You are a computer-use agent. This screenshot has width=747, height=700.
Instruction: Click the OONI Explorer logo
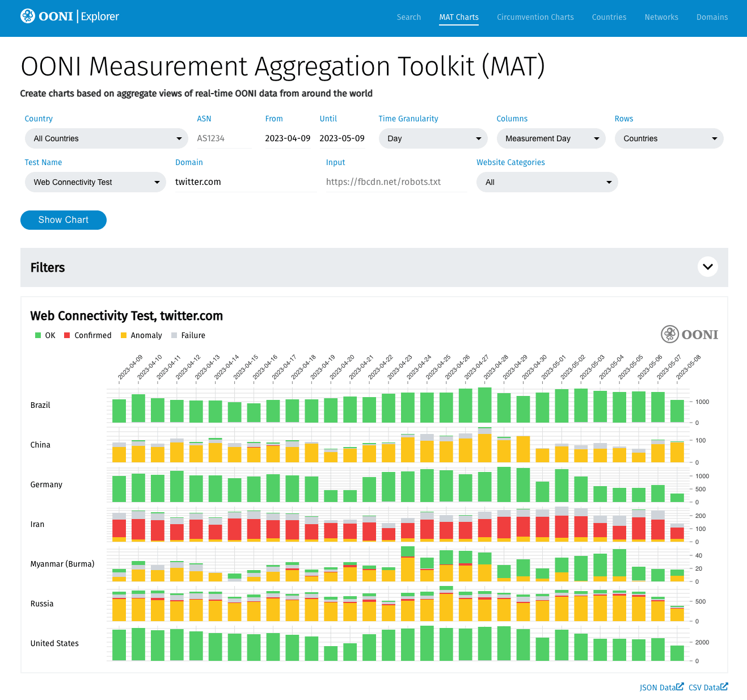pos(70,16)
